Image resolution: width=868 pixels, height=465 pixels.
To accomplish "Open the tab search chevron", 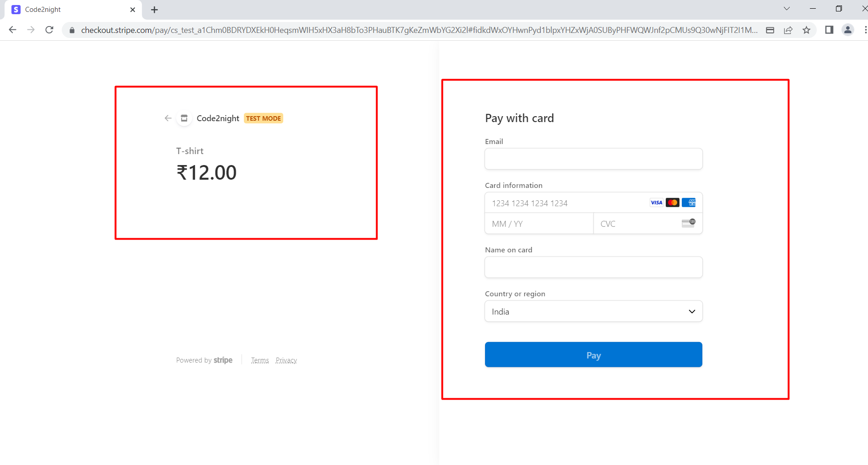I will [x=787, y=9].
